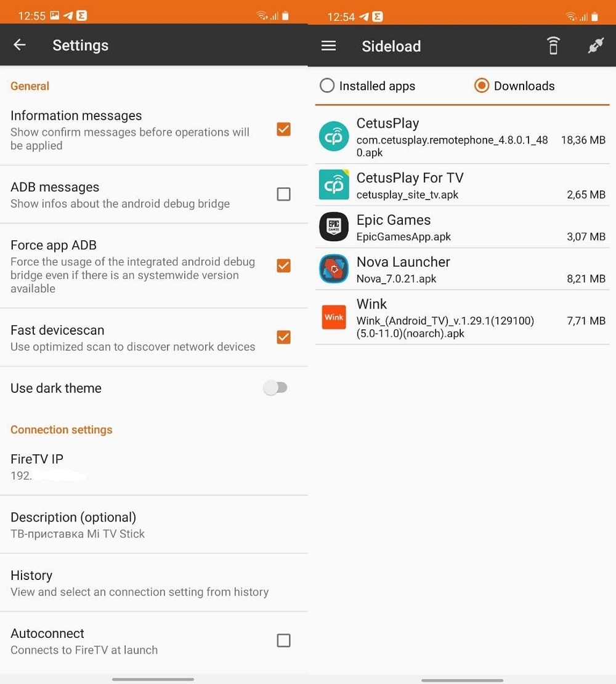Open the Sideload hamburger menu
This screenshot has width=616, height=684.
(x=328, y=46)
